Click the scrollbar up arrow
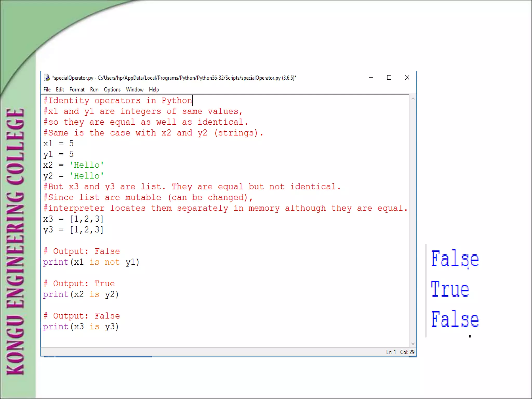The height and width of the screenshot is (399, 532). (x=413, y=99)
